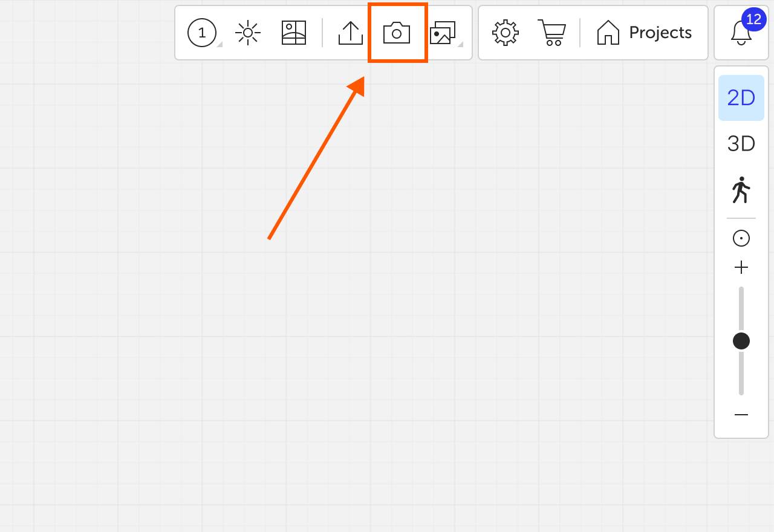Open the image gallery icon
The height and width of the screenshot is (532, 774).
point(443,33)
